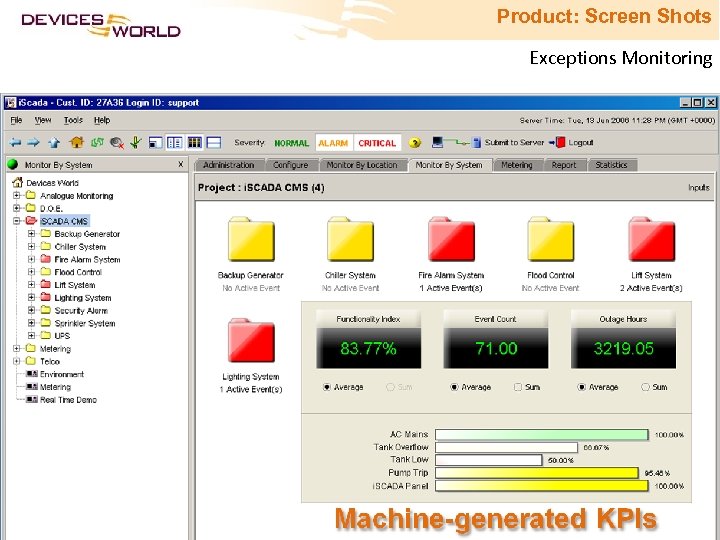Viewport: 720px width, 540px height.
Task: Click the small window layout icon
Action: pyautogui.click(x=155, y=143)
